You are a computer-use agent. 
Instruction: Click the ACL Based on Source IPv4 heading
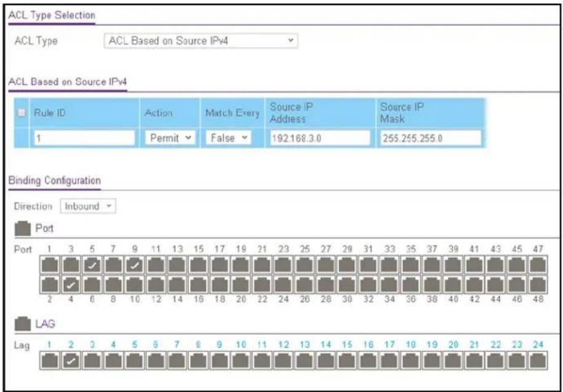click(68, 82)
